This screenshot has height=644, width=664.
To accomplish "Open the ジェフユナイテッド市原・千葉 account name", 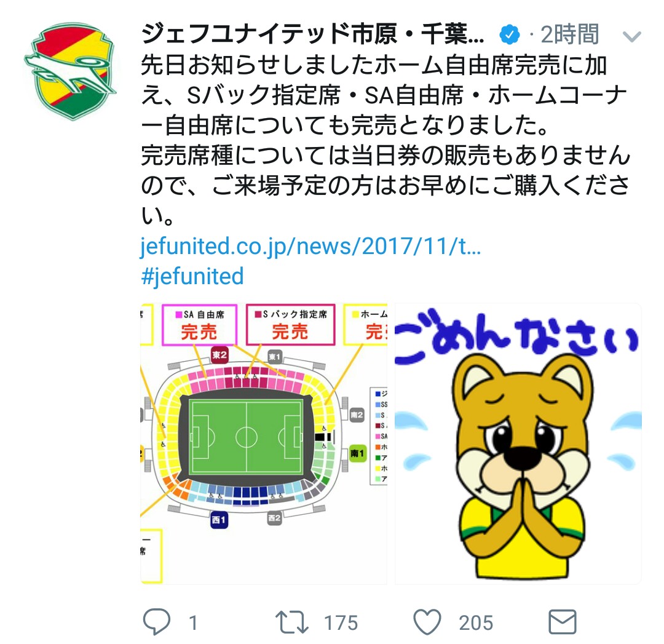I will 312,34.
